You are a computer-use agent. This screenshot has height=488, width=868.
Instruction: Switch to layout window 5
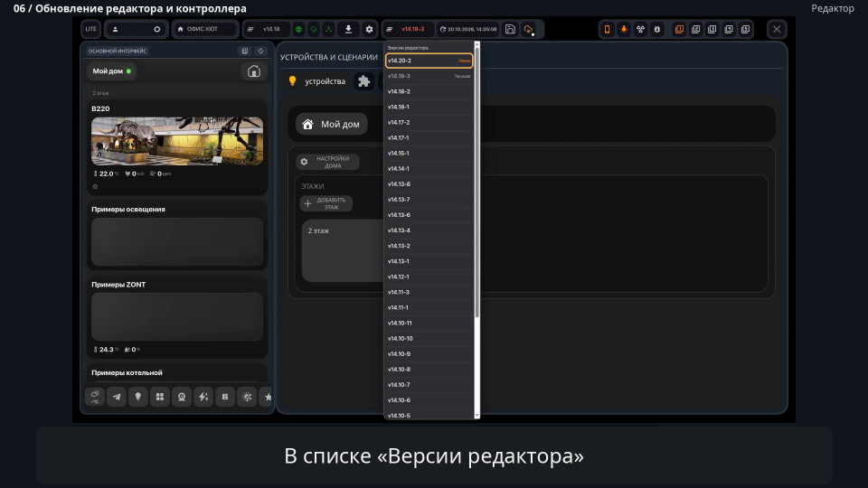[x=746, y=29]
